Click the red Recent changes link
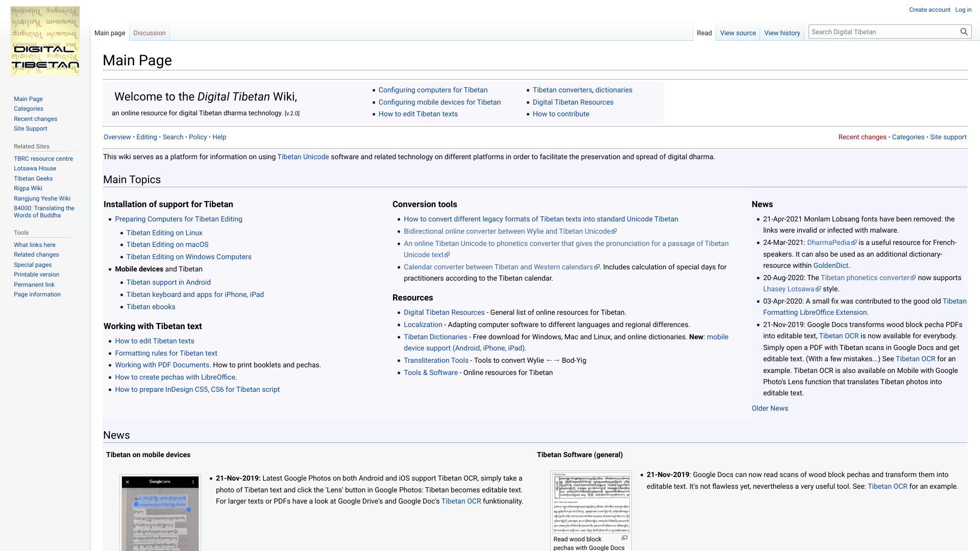 coord(862,137)
